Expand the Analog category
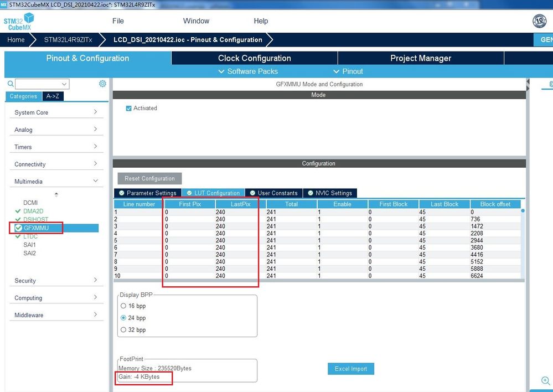The height and width of the screenshot is (392, 553). point(56,130)
